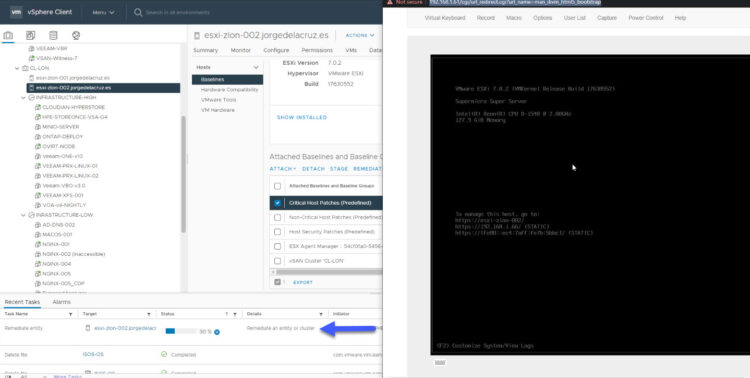Open the Storage inventory view icon
Screen dimensions: 750x378
(x=53, y=35)
